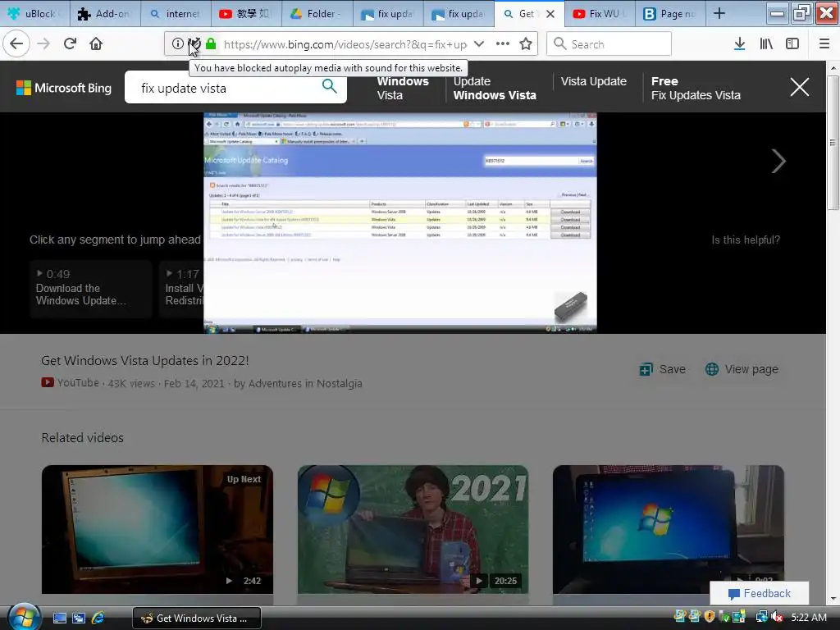Switch to the 教学 YouTube tab
840x630 pixels.
point(246,13)
